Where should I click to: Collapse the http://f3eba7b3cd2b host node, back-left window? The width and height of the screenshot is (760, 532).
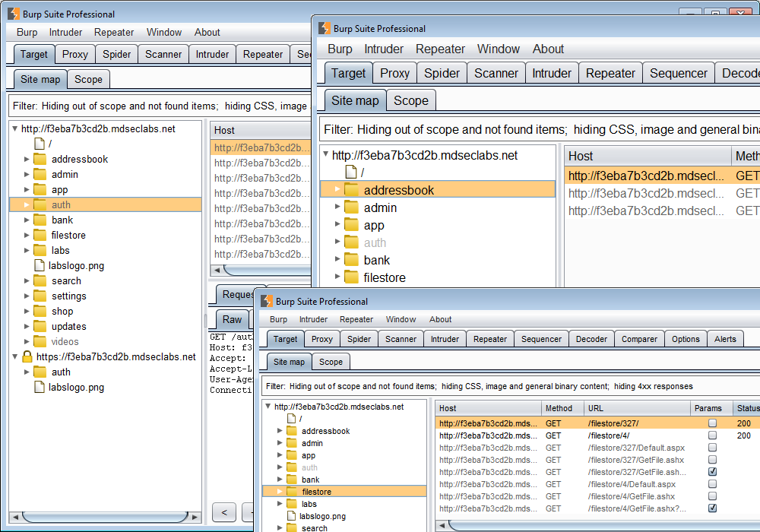coord(15,129)
